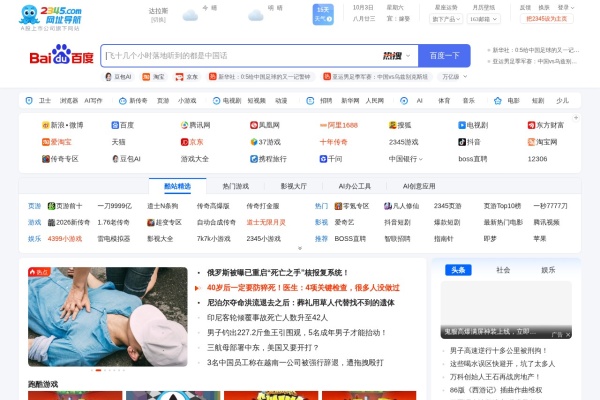Click the 淘宝 shortcut chip under search
The image size is (600, 400).
click(153, 77)
